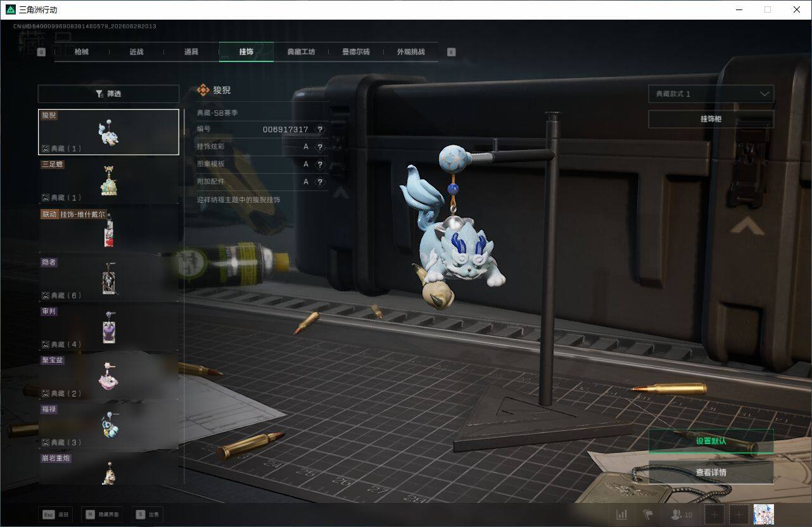
Task: Click the 典藏-S8赛季 label
Action: pos(217,113)
